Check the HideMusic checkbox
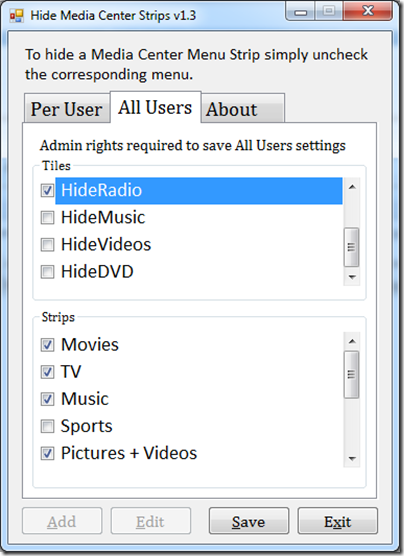The image size is (404, 556). click(x=48, y=217)
